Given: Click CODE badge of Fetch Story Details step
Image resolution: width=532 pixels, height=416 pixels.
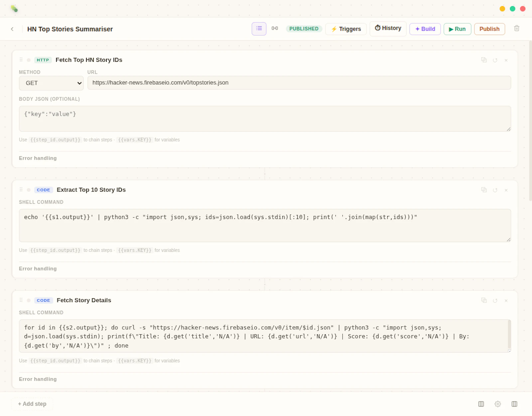Looking at the screenshot, I should [x=44, y=300].
